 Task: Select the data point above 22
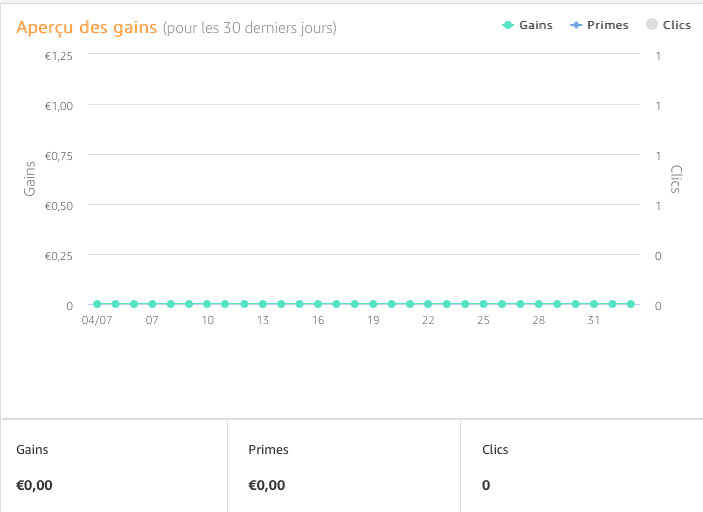[428, 304]
